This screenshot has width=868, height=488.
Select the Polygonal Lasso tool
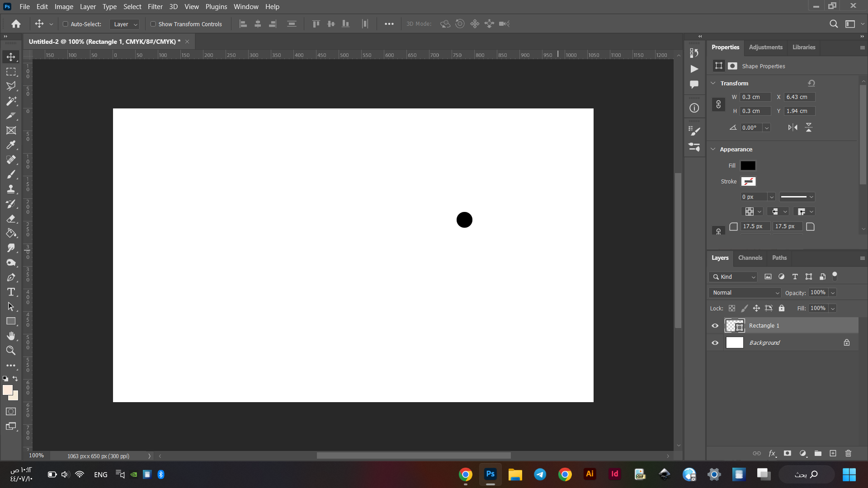[11, 86]
